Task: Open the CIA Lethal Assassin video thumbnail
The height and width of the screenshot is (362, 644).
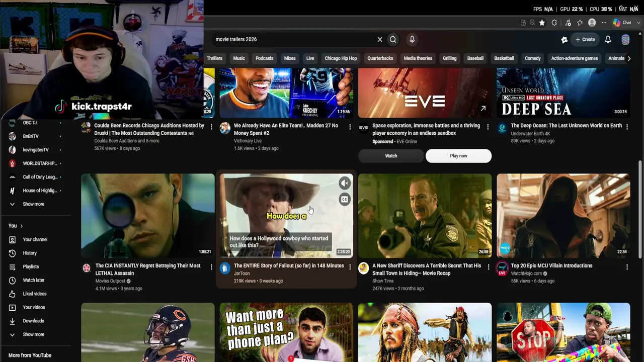Action: tap(148, 216)
